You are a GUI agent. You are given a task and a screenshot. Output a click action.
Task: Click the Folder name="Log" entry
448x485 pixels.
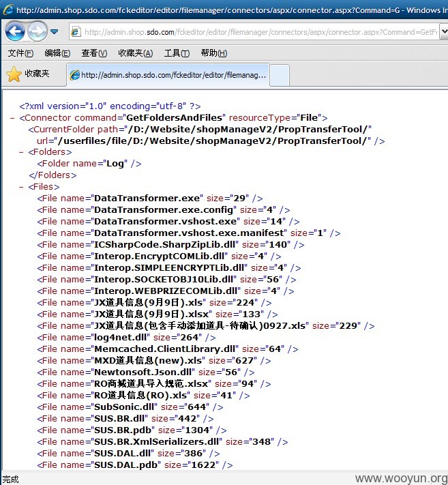pyautogui.click(x=89, y=164)
